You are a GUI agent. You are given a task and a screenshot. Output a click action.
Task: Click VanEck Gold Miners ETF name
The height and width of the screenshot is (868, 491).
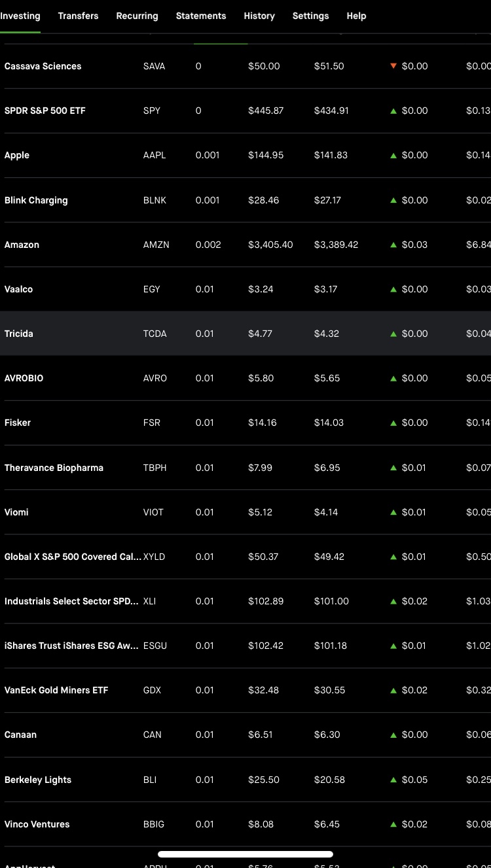coord(56,690)
